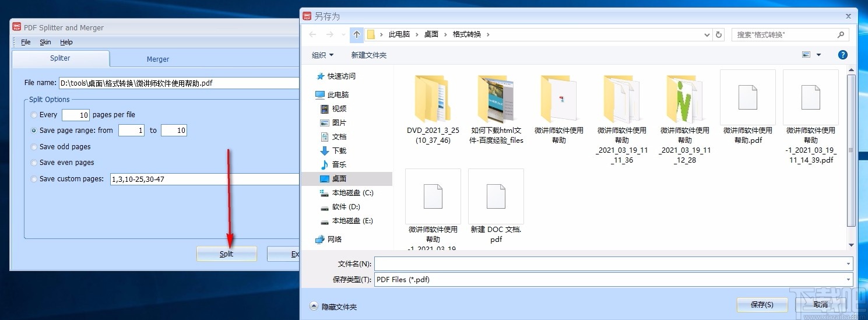Expand the 文件名 dropdown arrow

(848, 264)
